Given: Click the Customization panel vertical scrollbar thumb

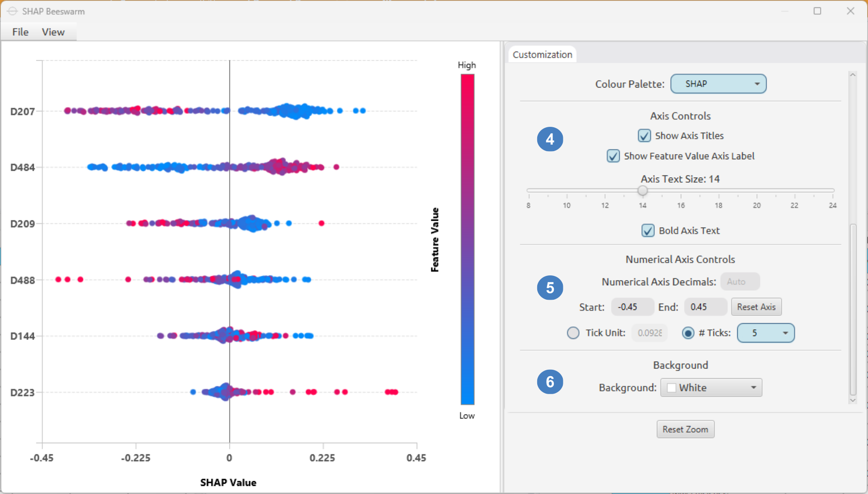Looking at the screenshot, I should (853, 310).
